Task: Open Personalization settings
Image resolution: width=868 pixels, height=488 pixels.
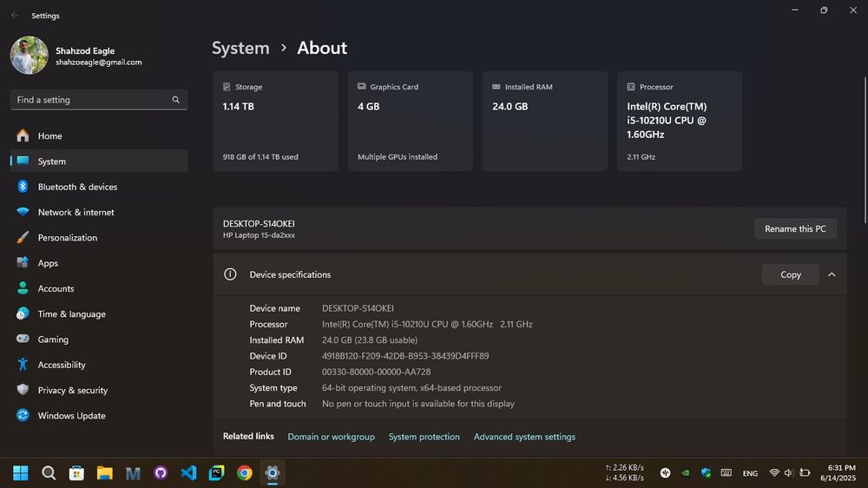Action: coord(99,238)
